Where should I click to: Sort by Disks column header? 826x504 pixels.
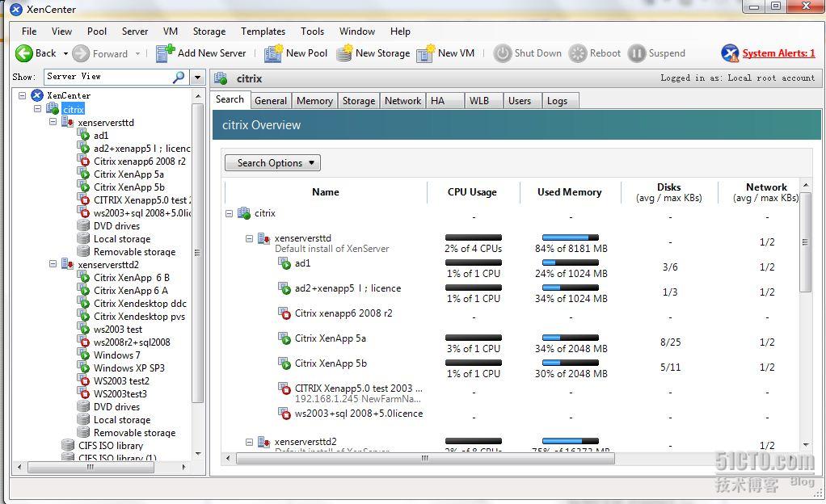click(669, 192)
